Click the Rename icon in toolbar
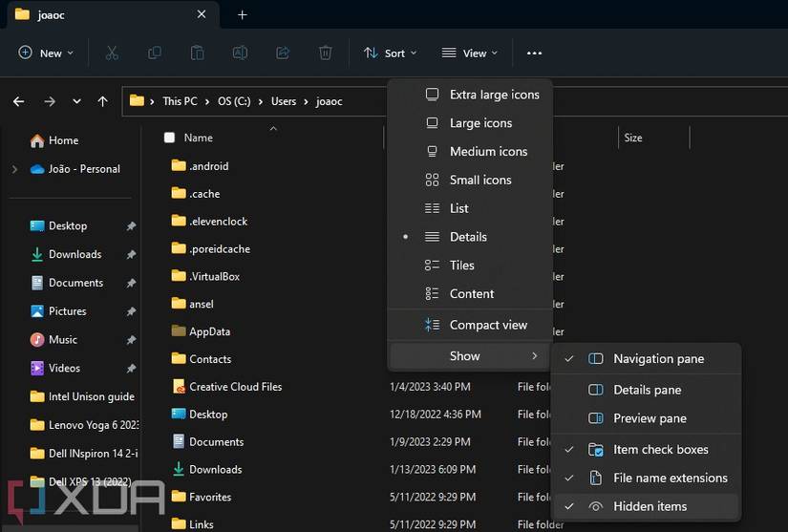The width and height of the screenshot is (788, 532). click(x=241, y=53)
